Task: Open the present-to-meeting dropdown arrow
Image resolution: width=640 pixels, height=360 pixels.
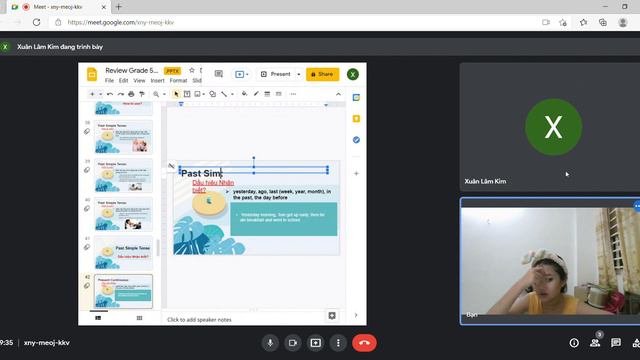Action: tap(247, 74)
